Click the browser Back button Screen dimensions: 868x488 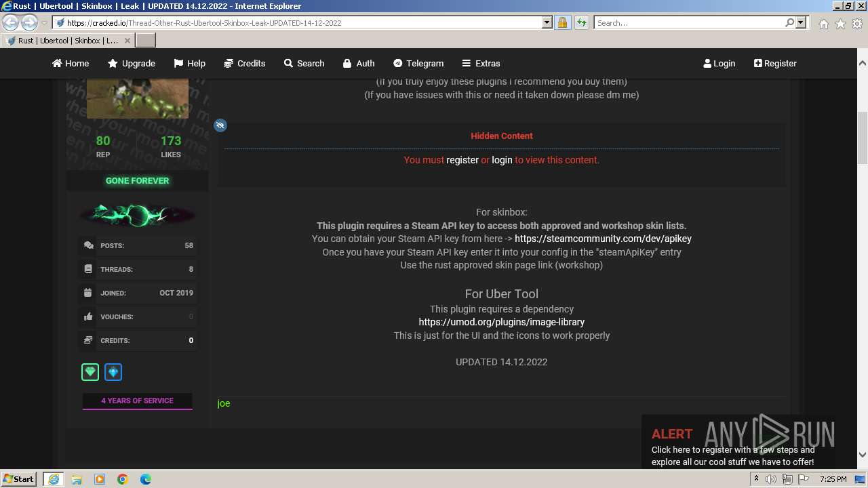pyautogui.click(x=11, y=22)
